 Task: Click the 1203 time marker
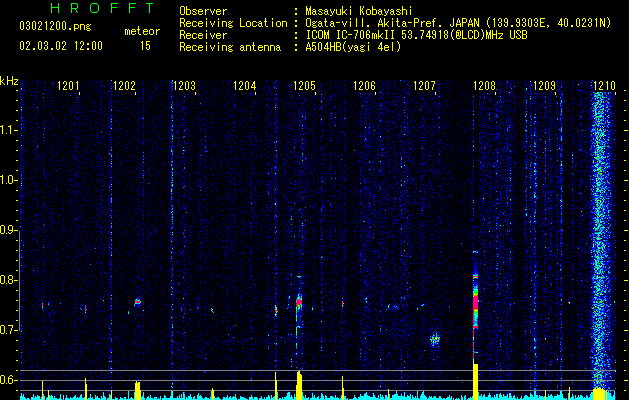(x=185, y=86)
